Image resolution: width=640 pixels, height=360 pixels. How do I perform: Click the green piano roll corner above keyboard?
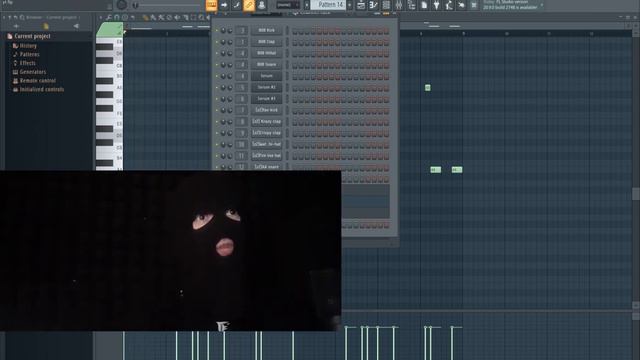click(109, 30)
